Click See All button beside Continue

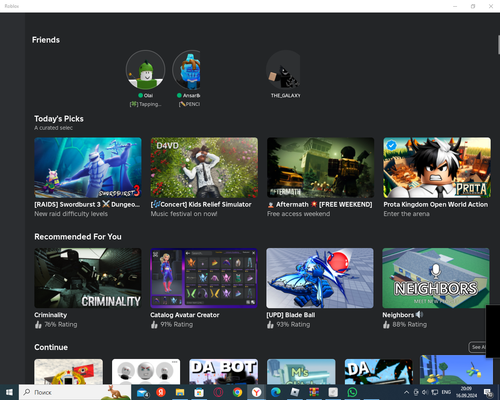(477, 347)
